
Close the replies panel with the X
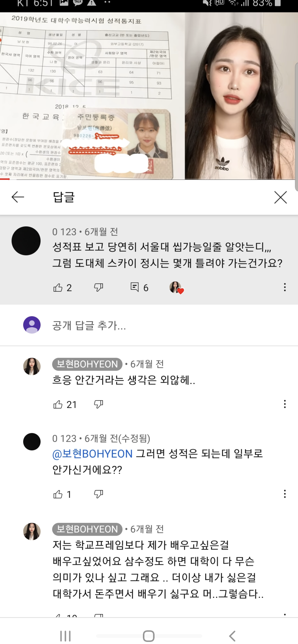[280, 197]
